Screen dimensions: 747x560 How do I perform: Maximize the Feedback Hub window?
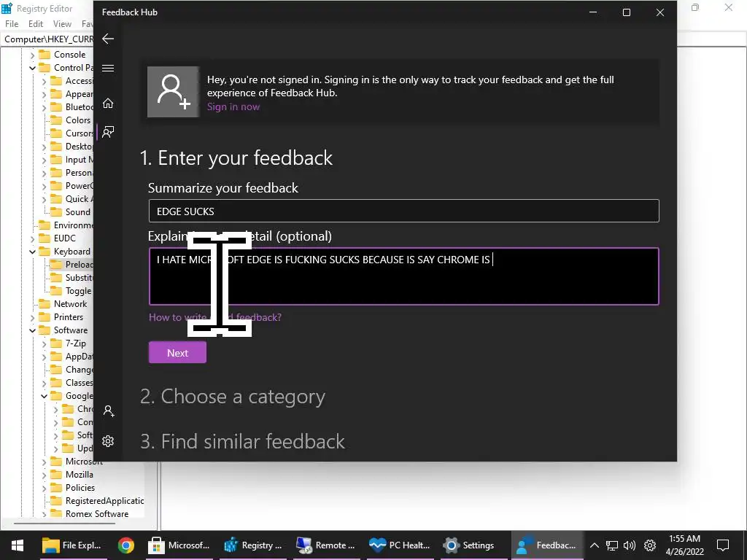click(x=627, y=12)
